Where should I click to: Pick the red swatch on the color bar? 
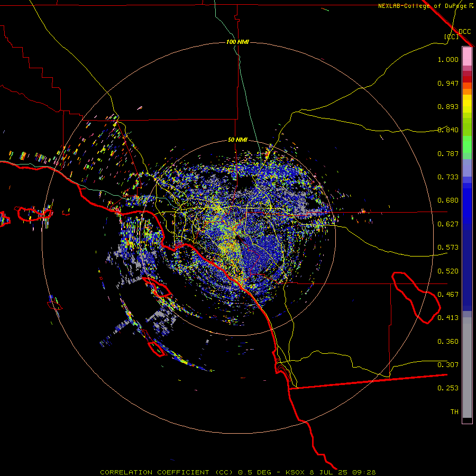point(467,79)
